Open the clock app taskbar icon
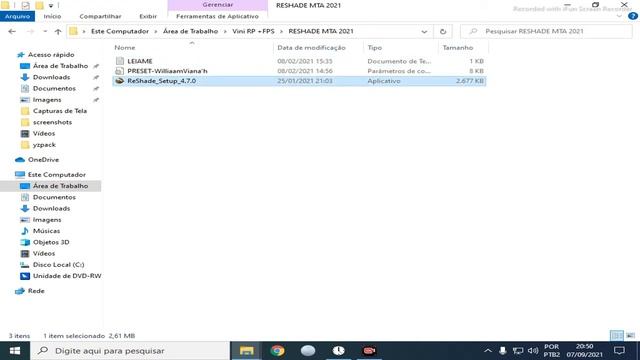The width and height of the screenshot is (640, 360). click(x=338, y=351)
